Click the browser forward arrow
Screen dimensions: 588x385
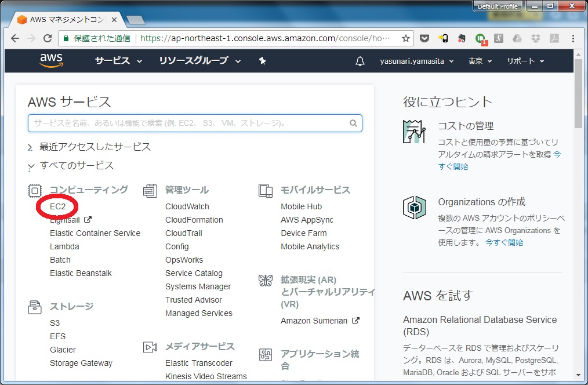point(31,38)
